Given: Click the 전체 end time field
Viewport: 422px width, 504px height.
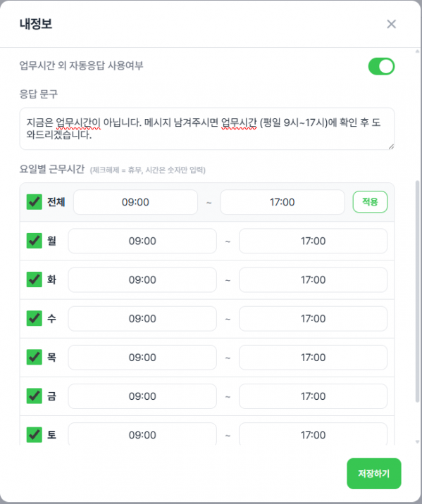Looking at the screenshot, I should (282, 202).
